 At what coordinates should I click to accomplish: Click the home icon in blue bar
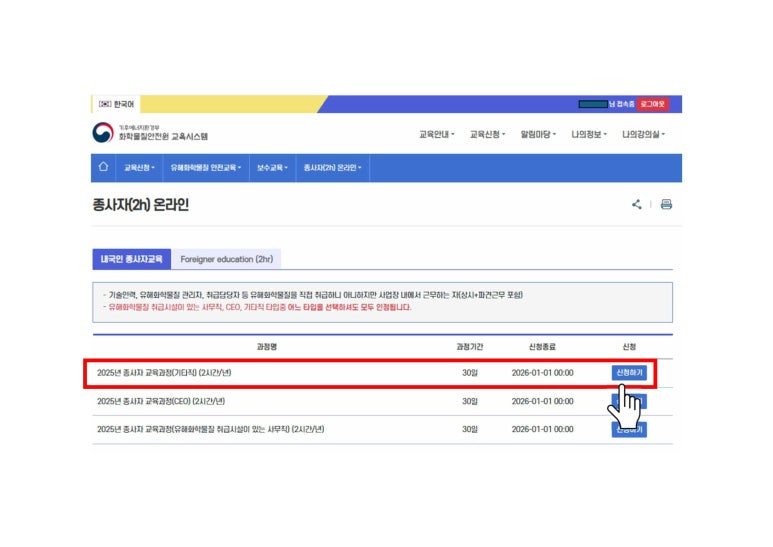(103, 168)
